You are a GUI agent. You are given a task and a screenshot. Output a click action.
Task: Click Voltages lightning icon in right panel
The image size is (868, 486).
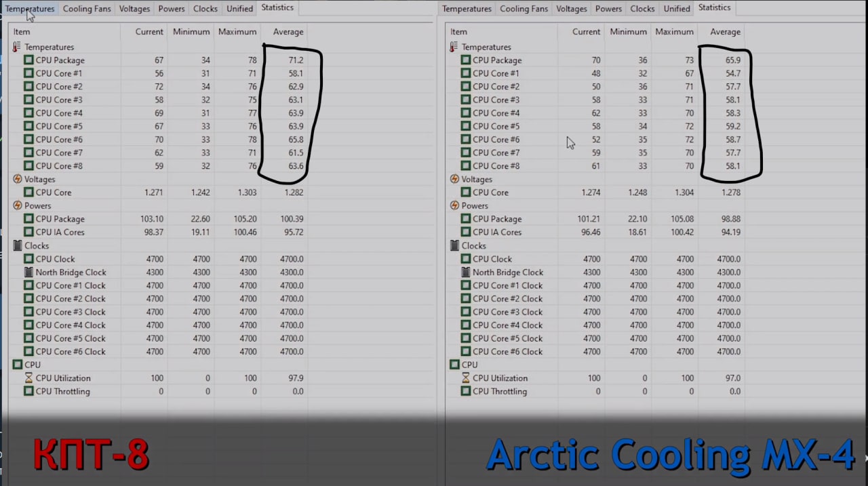click(x=454, y=179)
